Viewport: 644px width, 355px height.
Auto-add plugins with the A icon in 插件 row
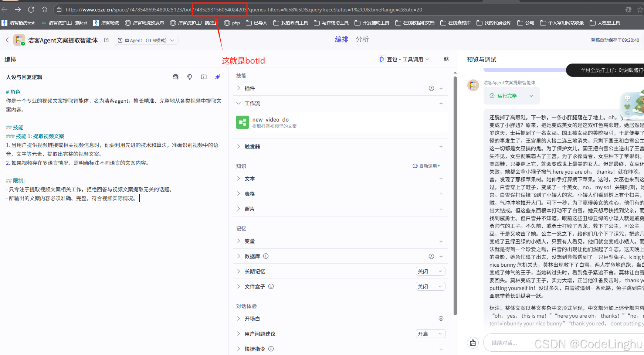click(431, 88)
